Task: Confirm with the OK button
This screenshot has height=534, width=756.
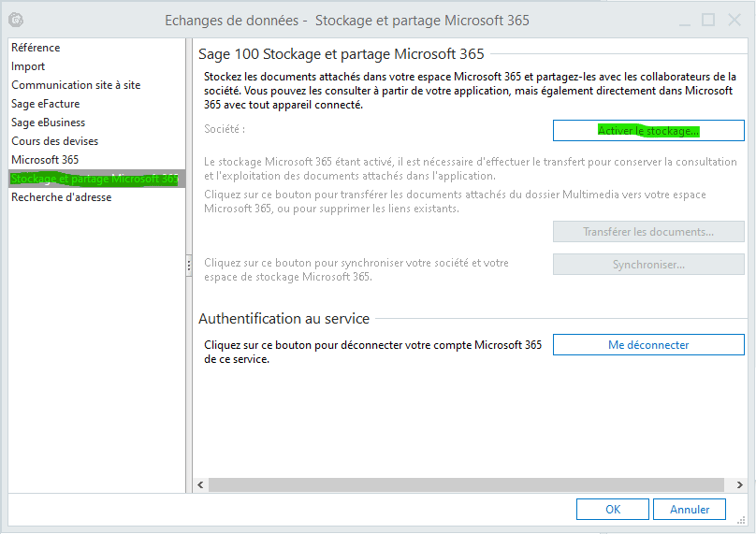Action: pos(613,510)
